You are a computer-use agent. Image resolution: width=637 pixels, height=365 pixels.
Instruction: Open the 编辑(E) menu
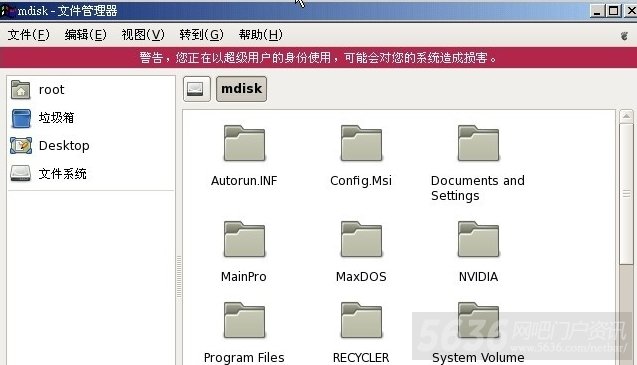(x=85, y=35)
